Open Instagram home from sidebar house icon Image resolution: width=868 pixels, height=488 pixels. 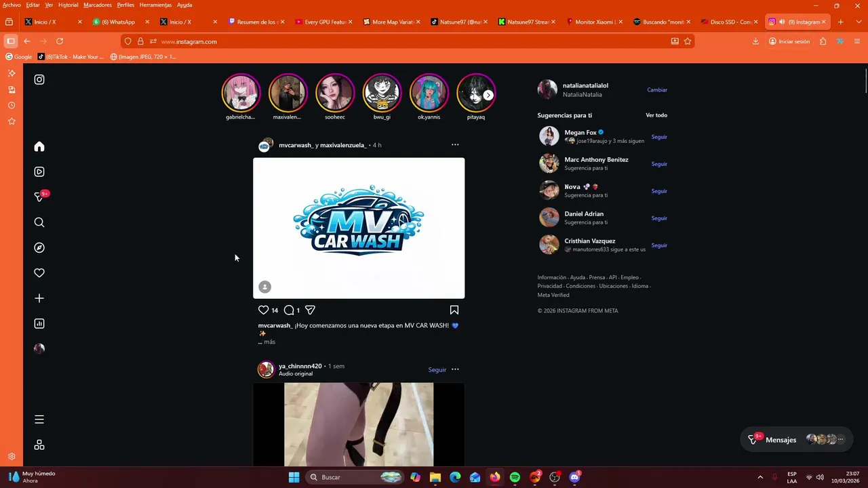tap(39, 146)
